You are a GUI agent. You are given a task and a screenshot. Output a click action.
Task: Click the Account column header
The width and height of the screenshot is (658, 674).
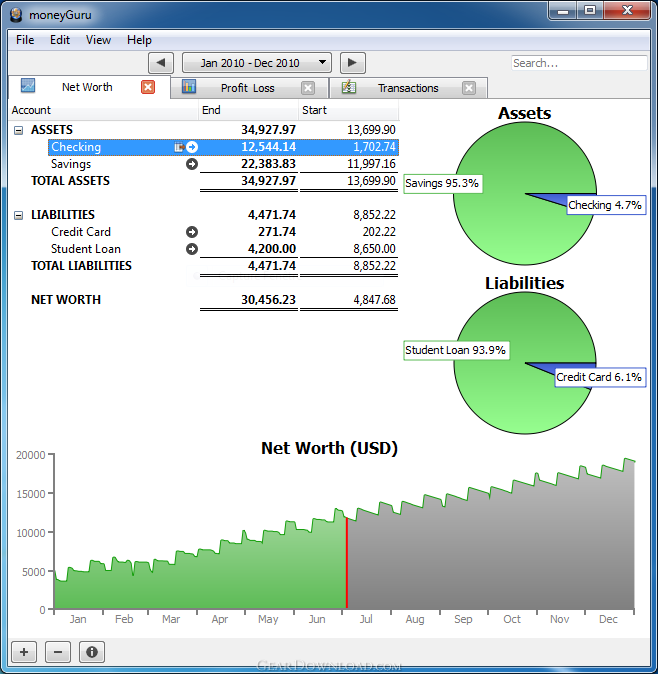103,110
